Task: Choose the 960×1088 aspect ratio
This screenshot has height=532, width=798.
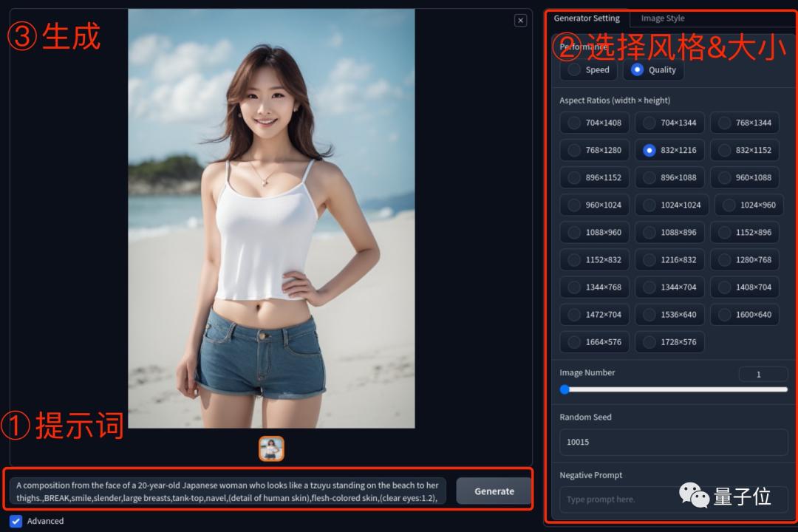Action: (745, 177)
